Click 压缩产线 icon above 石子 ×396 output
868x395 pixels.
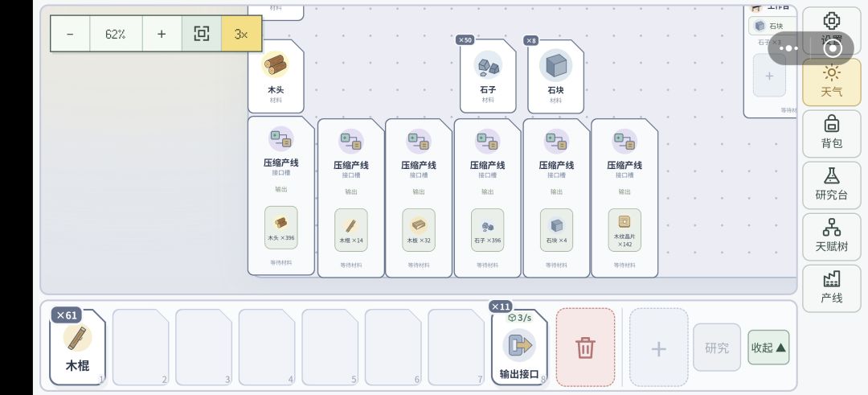[x=488, y=142]
